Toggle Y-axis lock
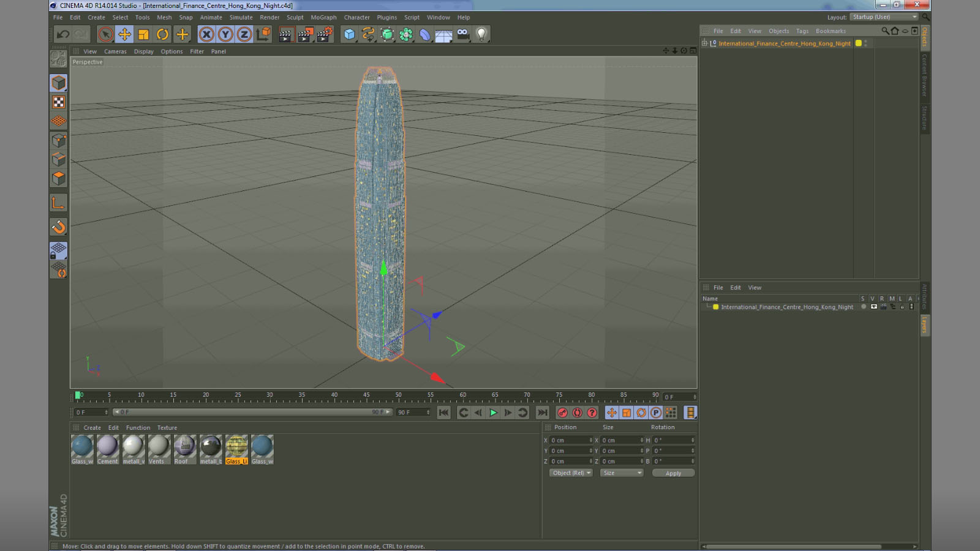 pyautogui.click(x=225, y=34)
